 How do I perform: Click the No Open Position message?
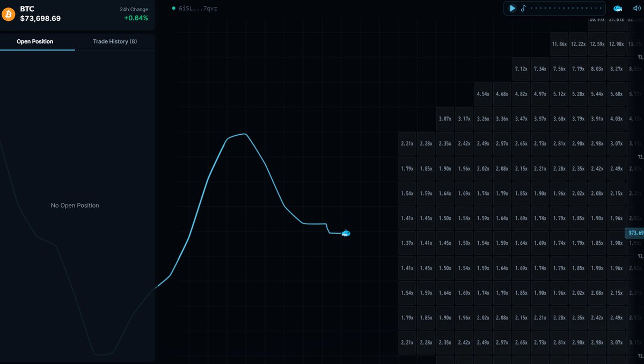click(75, 206)
